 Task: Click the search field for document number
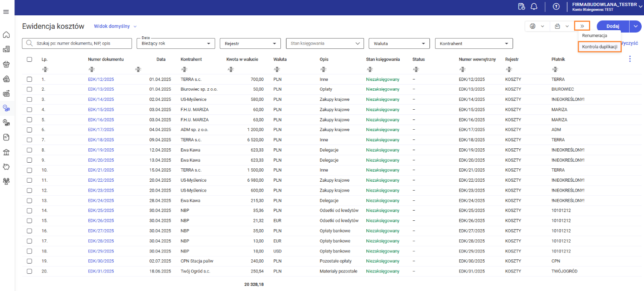coord(77,43)
